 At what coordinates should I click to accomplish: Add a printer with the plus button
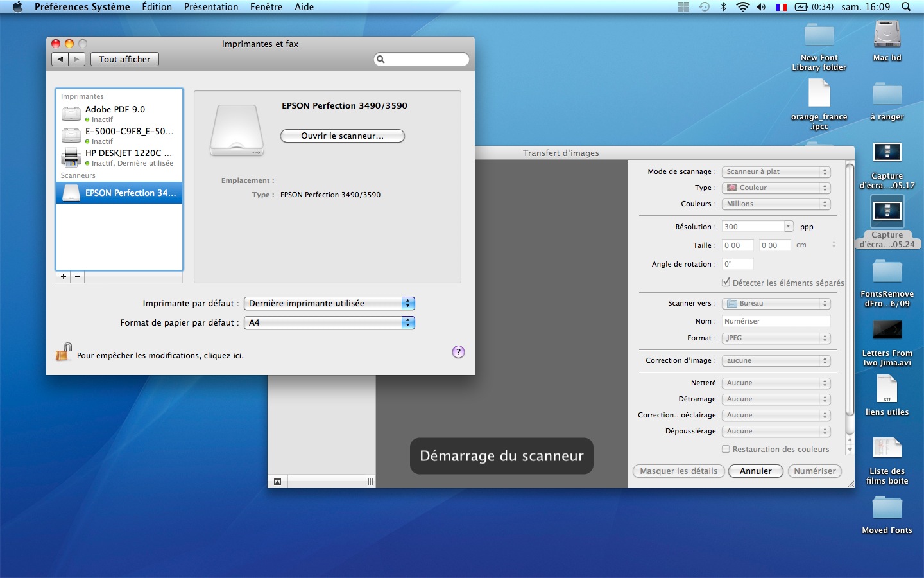64,277
